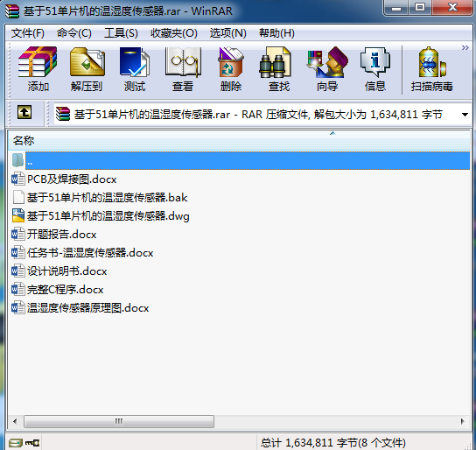Select file PCB及焊接图.docx
The image size is (476, 450).
[72, 179]
